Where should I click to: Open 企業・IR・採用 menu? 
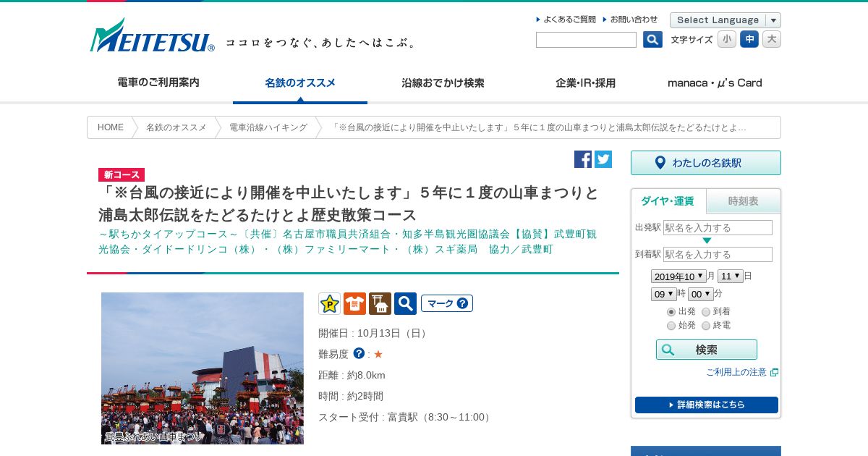[x=585, y=83]
